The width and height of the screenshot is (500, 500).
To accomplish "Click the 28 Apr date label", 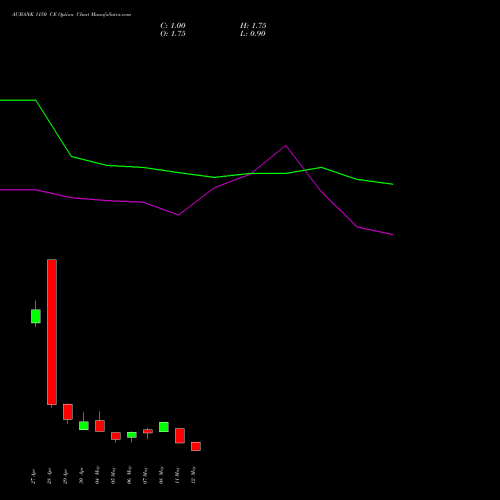I will (49, 476).
